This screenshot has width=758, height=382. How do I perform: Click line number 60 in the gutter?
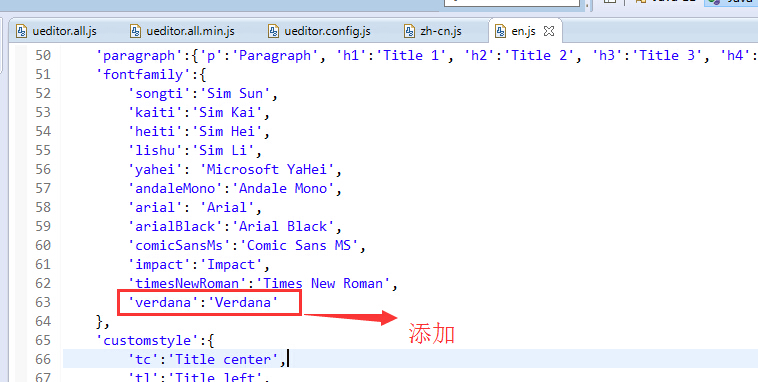pos(43,245)
